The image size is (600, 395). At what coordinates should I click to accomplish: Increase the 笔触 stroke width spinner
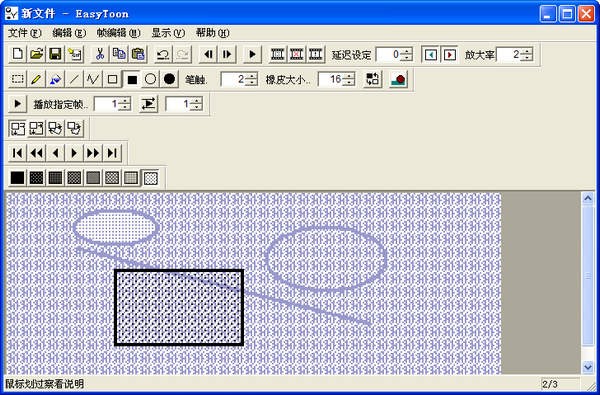click(x=251, y=76)
